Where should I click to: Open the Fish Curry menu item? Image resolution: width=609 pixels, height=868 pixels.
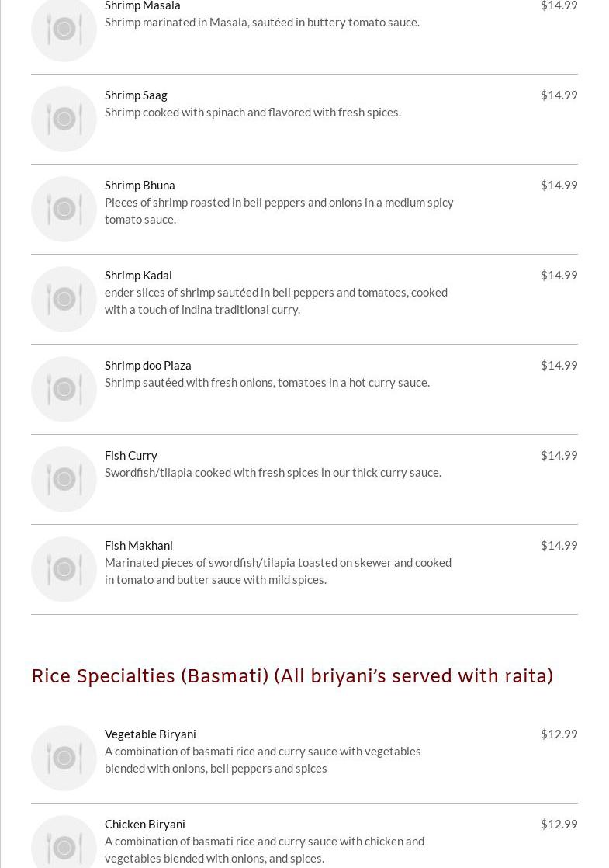tap(130, 455)
